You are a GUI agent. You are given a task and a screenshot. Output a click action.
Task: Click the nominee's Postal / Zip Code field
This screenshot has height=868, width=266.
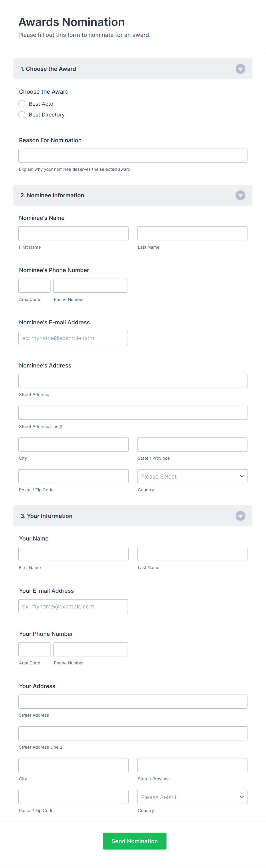(x=73, y=476)
